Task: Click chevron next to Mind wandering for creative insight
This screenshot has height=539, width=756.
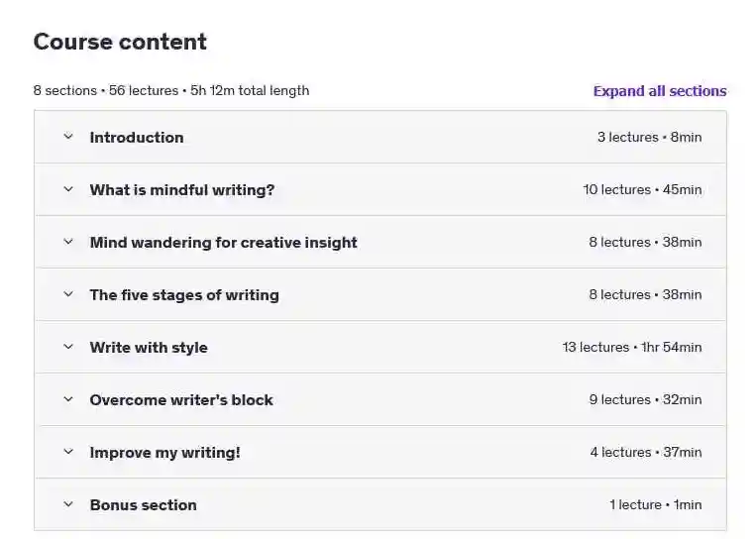Action: click(x=68, y=242)
